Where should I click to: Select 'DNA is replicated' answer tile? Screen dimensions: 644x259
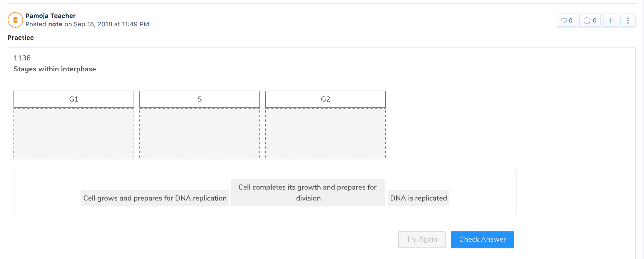tap(419, 198)
